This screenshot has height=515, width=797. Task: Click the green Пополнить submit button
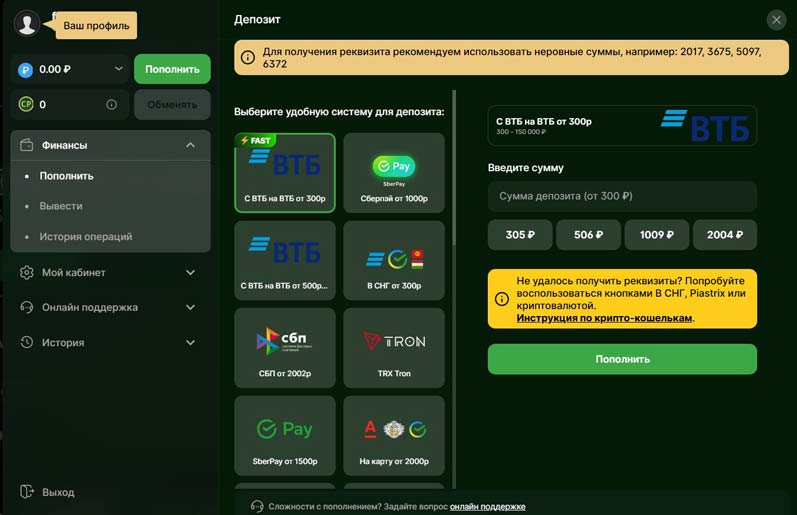(x=622, y=359)
